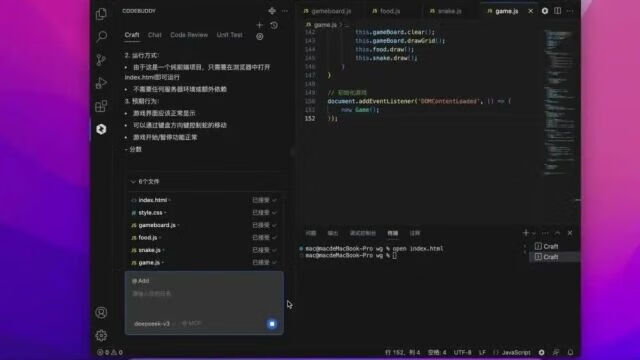This screenshot has height=360, width=640.
Task: Open the Explorer files icon in activity bar
Action: click(x=101, y=14)
